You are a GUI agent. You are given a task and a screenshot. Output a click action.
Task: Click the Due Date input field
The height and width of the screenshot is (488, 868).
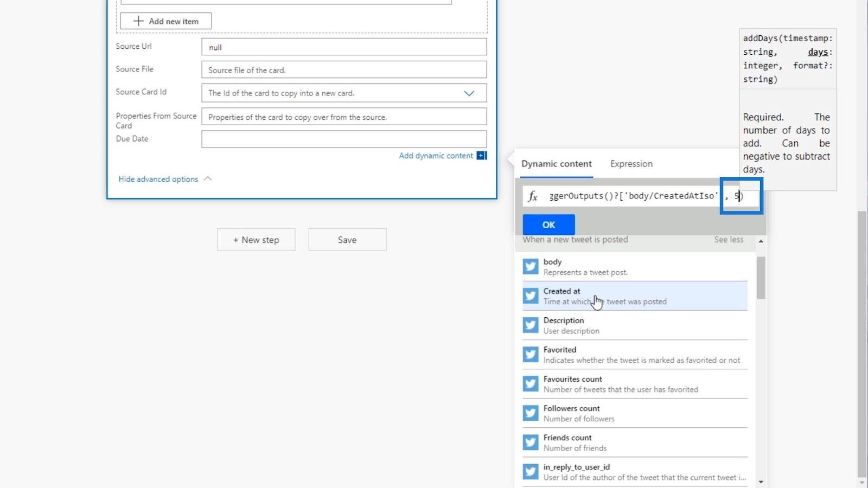pos(344,139)
